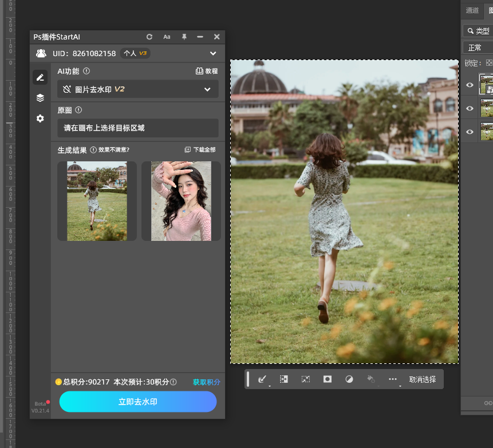493x448 pixels.
Task: Click the 立即去水印 button
Action: [138, 402]
